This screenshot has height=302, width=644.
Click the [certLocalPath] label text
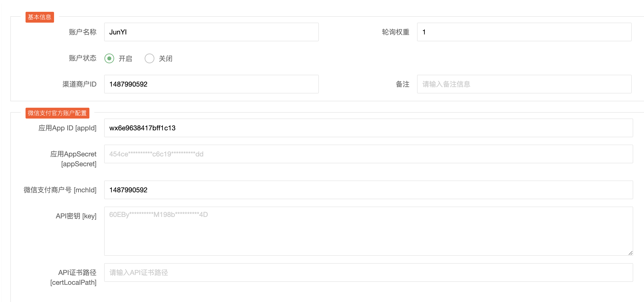point(73,283)
